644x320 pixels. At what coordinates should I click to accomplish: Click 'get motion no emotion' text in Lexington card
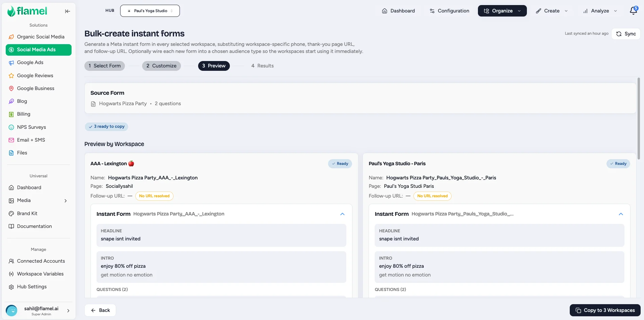[127, 275]
